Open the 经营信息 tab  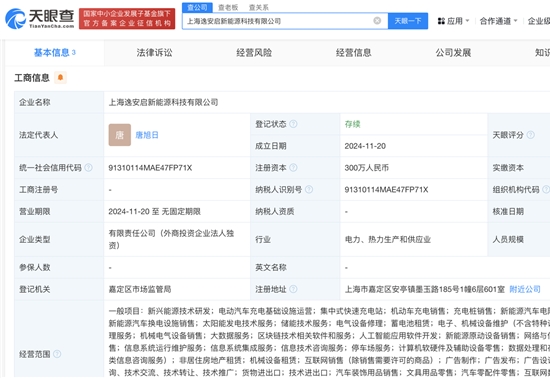354,53
